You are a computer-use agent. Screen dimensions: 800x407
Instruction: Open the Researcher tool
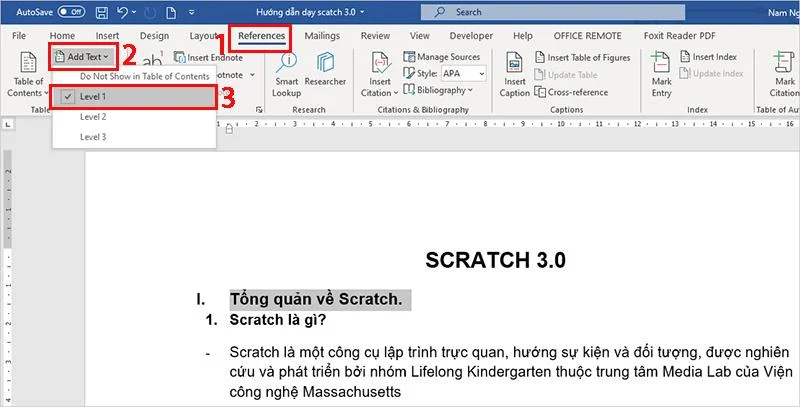coord(325,69)
